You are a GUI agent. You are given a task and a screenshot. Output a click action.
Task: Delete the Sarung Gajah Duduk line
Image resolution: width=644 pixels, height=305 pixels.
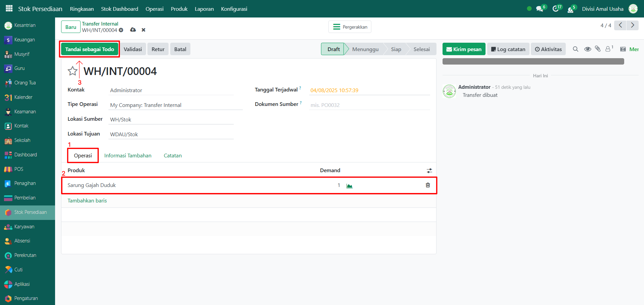tap(428, 185)
